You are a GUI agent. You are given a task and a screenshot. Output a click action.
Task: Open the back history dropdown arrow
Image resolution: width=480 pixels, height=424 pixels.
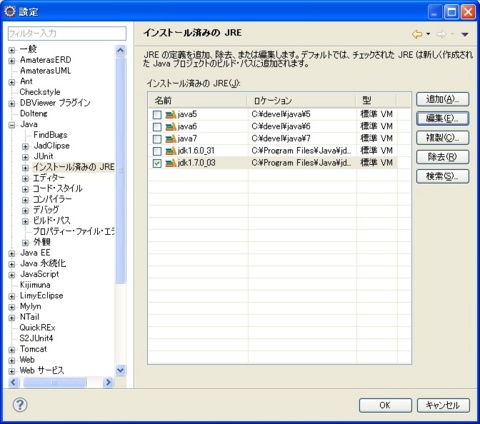coord(428,34)
